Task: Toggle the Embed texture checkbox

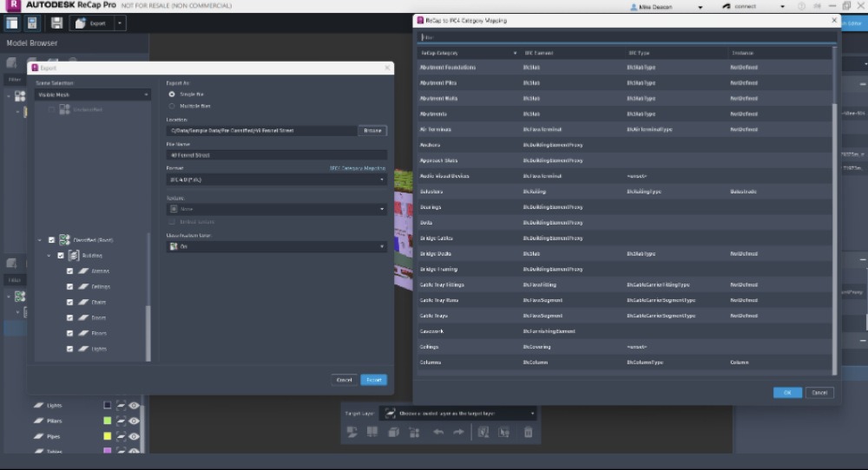Action: (172, 222)
